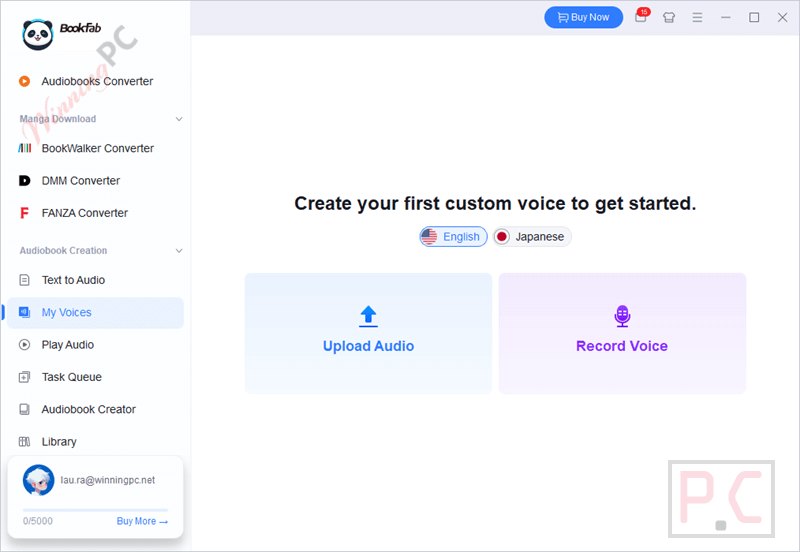
Task: Maximize the BookFab window
Action: pos(754,18)
